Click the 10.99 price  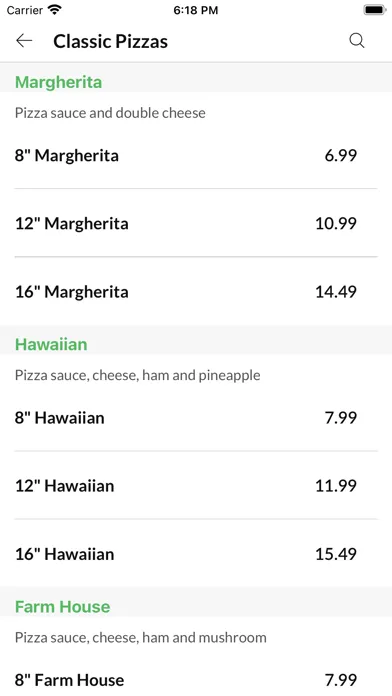336,223
